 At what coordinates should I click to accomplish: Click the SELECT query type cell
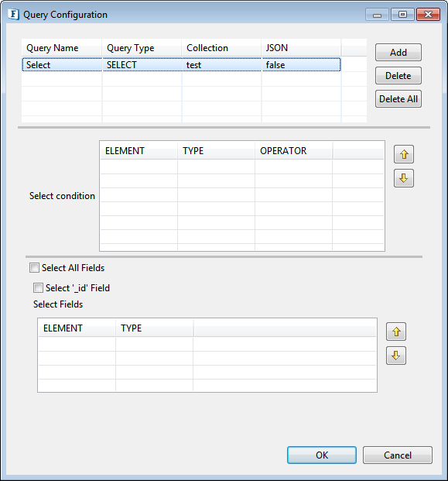[x=142, y=65]
